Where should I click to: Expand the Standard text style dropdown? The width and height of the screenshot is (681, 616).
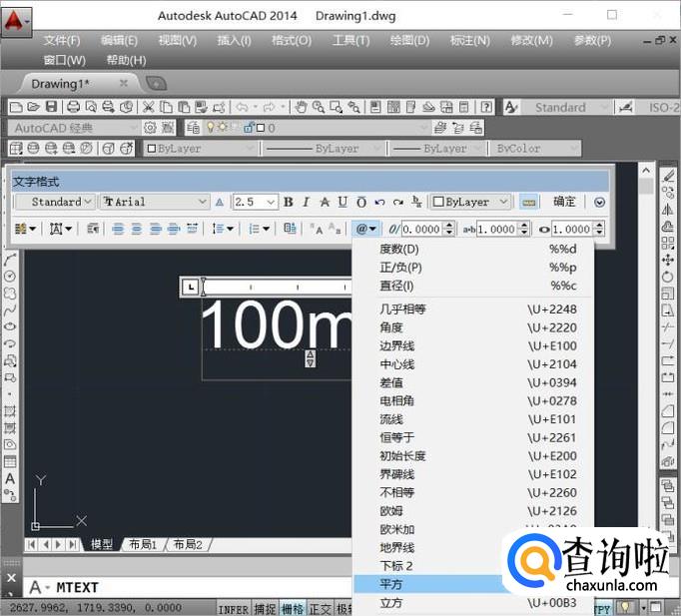click(x=56, y=202)
